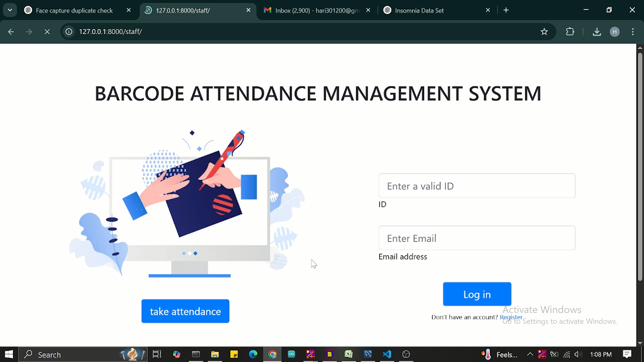Switch to Face capture duplicate check tab

(74, 10)
